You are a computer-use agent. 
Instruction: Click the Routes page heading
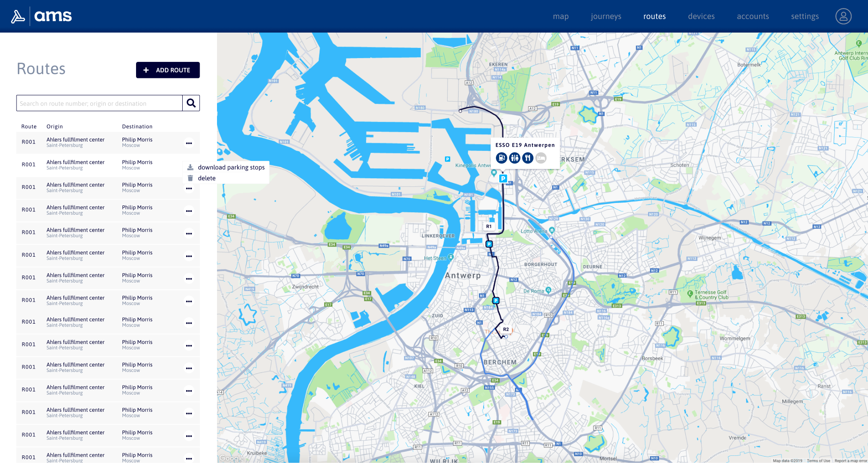click(x=41, y=69)
